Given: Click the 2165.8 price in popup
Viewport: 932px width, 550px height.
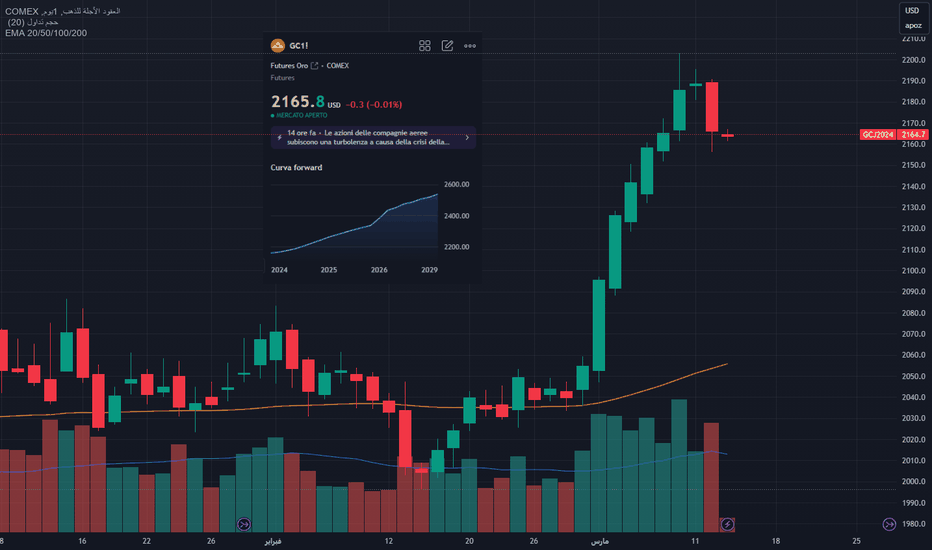Looking at the screenshot, I should [x=298, y=102].
